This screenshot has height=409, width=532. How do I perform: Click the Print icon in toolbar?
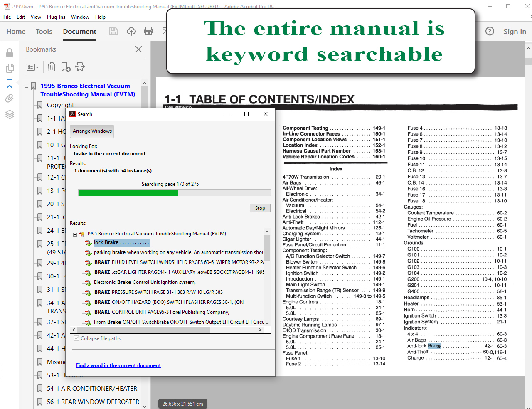(x=149, y=31)
